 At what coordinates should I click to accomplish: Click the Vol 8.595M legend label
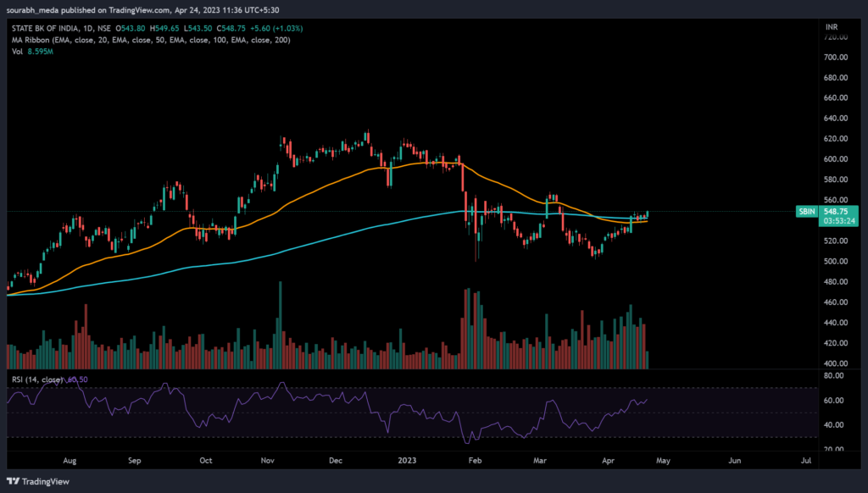33,52
